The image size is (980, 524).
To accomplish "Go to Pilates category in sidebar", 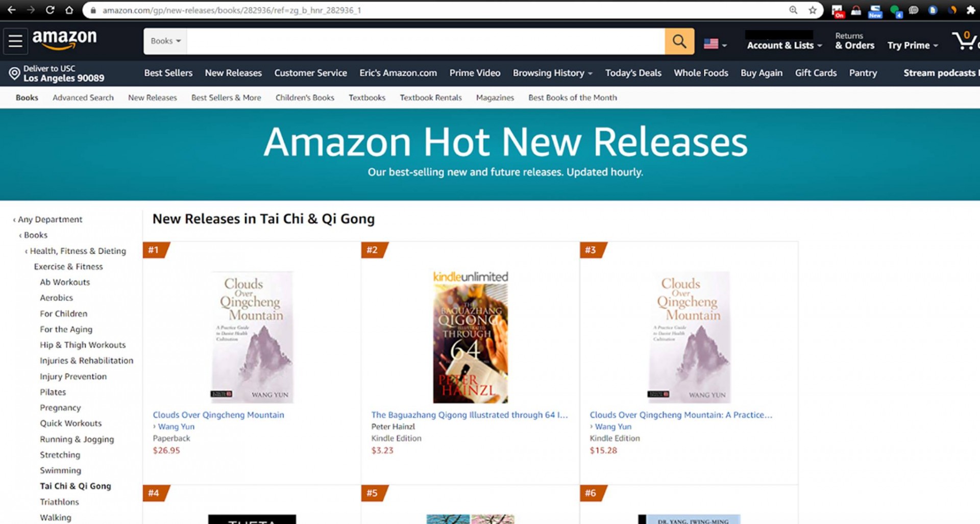I will point(53,392).
